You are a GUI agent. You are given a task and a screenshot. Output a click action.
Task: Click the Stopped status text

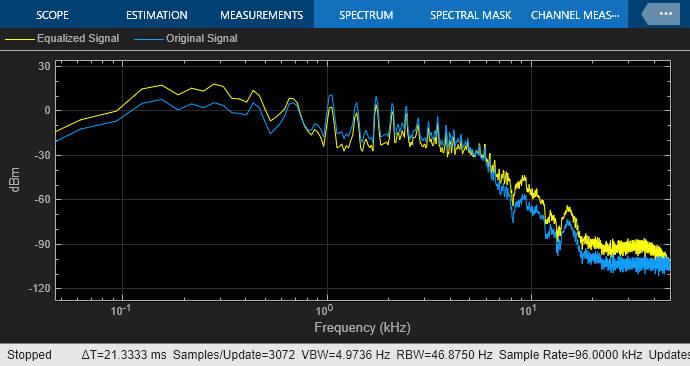[x=29, y=355]
